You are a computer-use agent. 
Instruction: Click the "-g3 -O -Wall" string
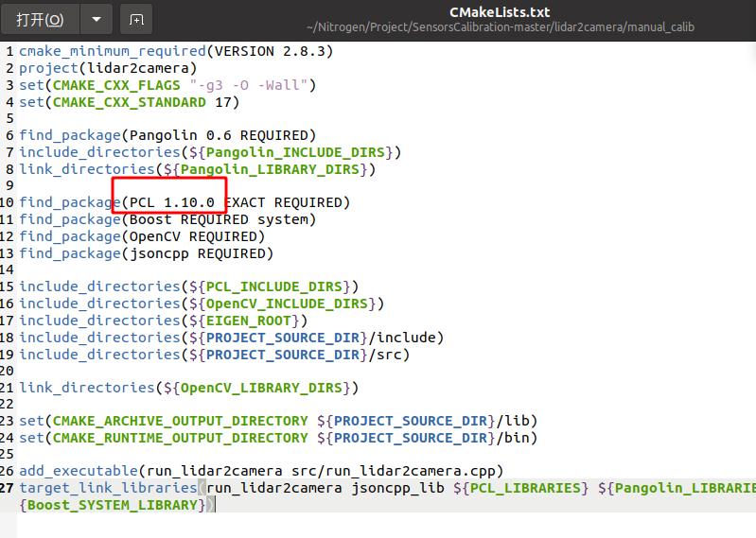(248, 85)
